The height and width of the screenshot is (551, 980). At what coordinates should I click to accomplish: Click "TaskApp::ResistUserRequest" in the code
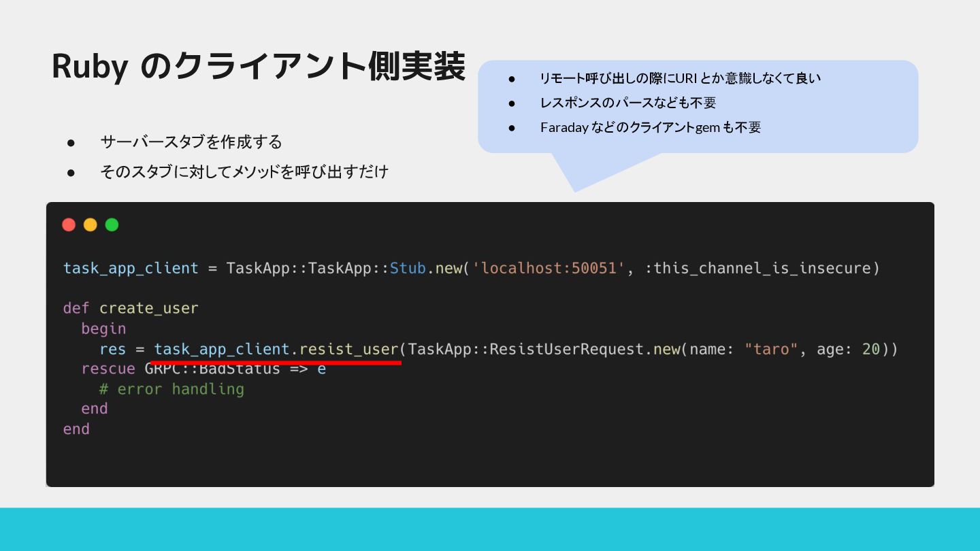(526, 350)
